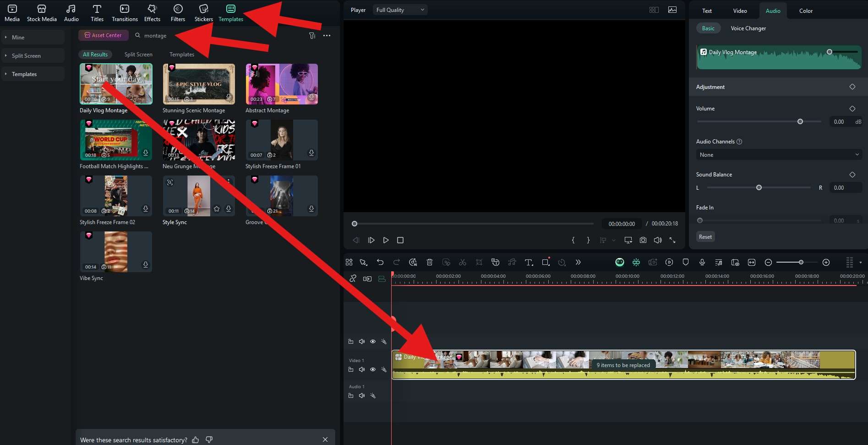Undo the last action in timeline toolbar
The width and height of the screenshot is (868, 445).
tap(380, 262)
